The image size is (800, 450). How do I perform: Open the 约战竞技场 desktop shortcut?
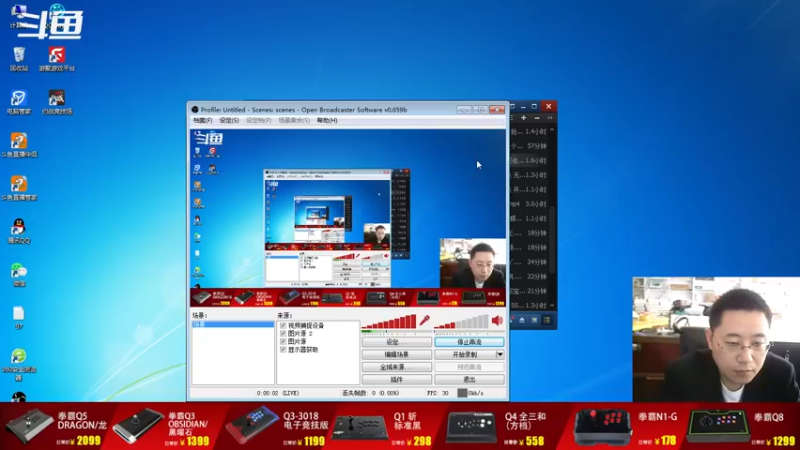point(57,102)
